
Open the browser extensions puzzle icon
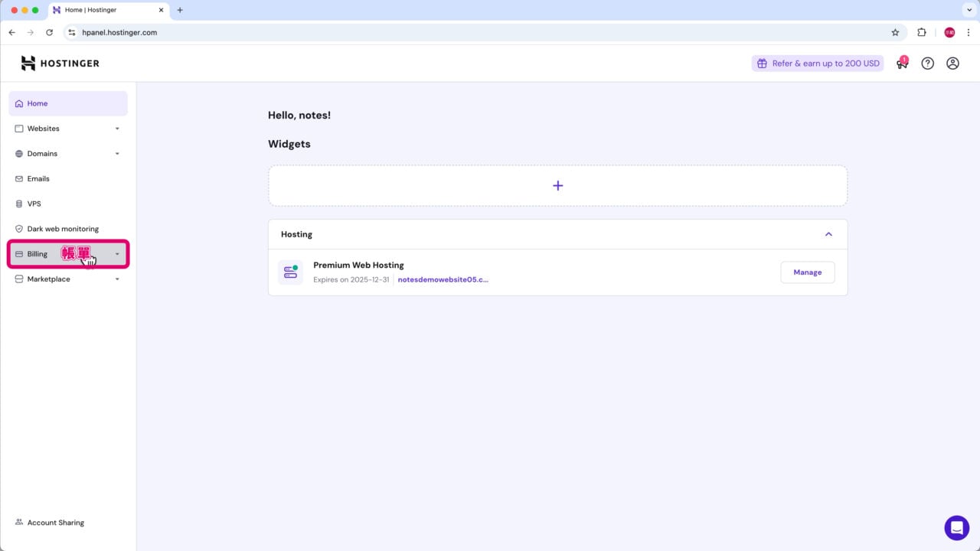[x=921, y=32]
